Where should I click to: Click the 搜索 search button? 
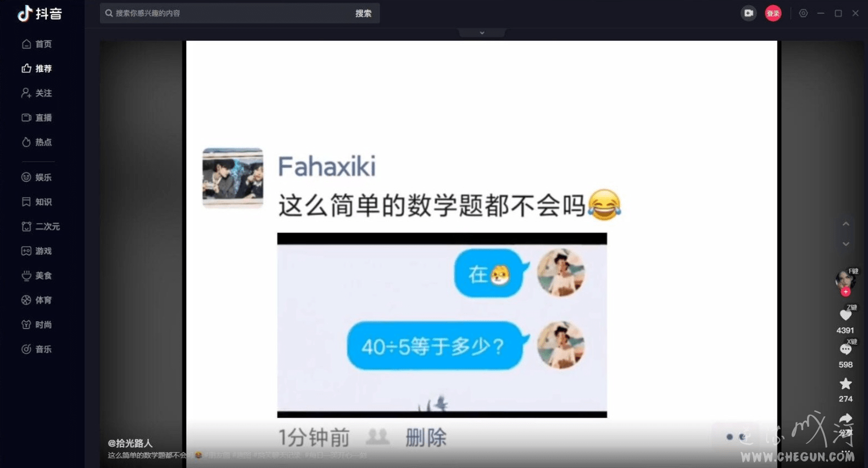pos(363,13)
